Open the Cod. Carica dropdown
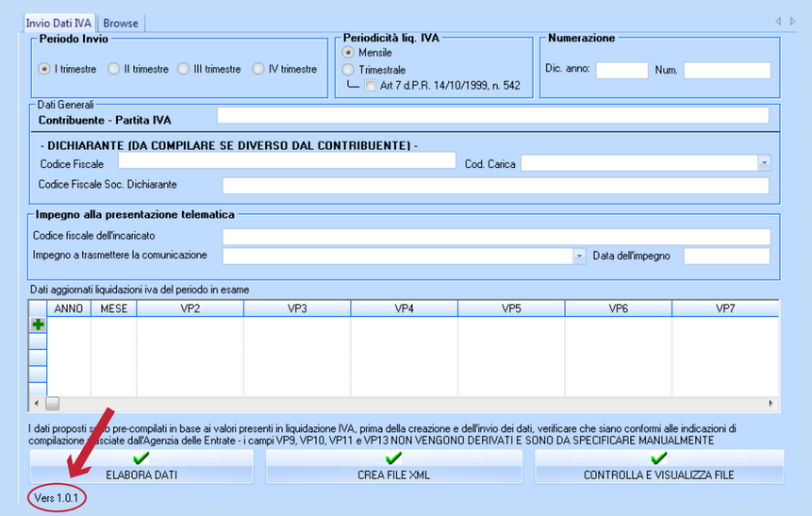The image size is (812, 516). [764, 163]
